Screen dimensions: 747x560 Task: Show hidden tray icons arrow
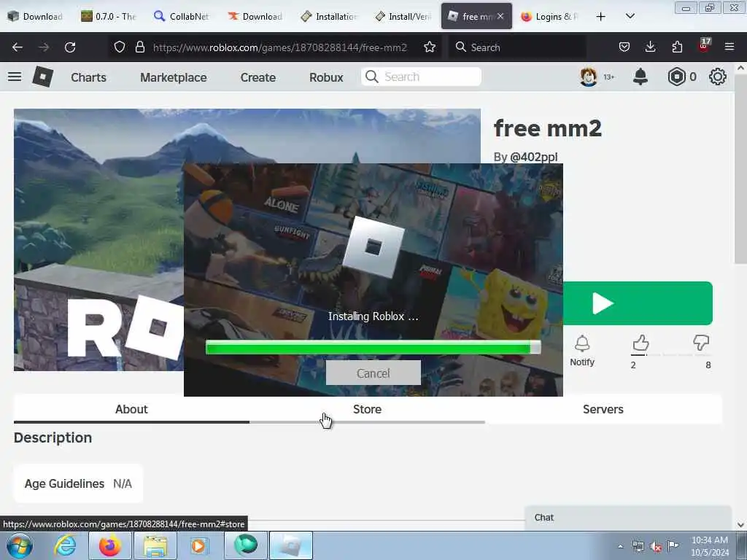point(620,547)
